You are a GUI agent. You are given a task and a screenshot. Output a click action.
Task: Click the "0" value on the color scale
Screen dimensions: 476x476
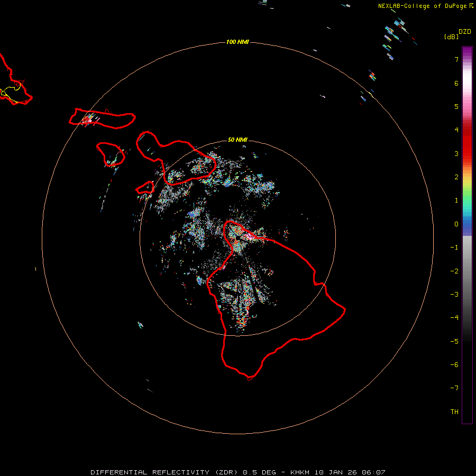456,224
